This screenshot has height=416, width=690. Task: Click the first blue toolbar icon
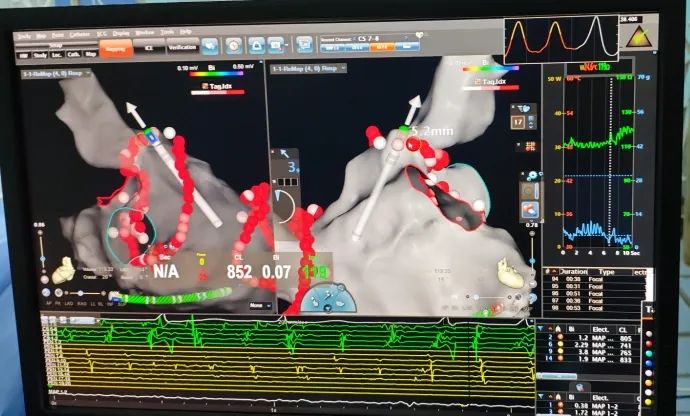pyautogui.click(x=210, y=46)
